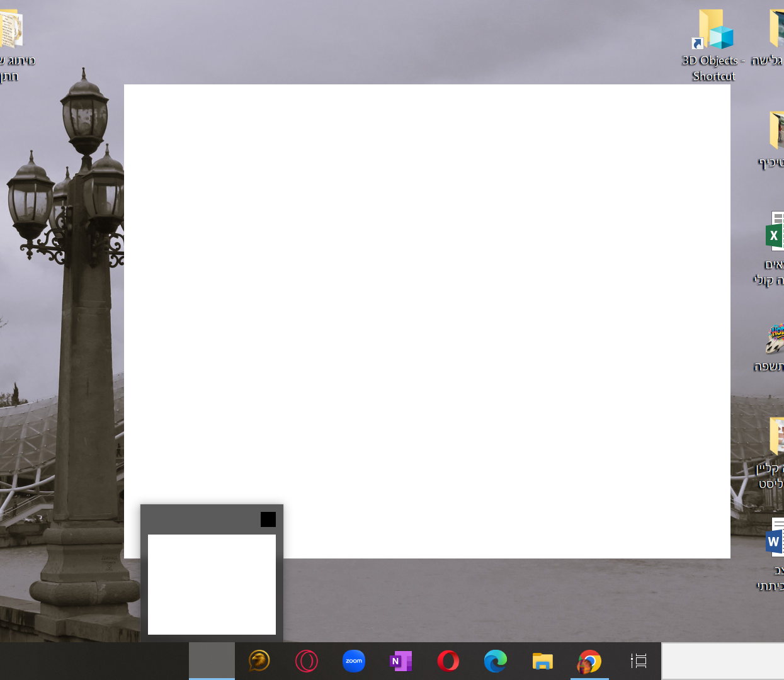This screenshot has width=784, height=680.
Task: Click the highlighted blank taskbar button
Action: pyautogui.click(x=212, y=661)
